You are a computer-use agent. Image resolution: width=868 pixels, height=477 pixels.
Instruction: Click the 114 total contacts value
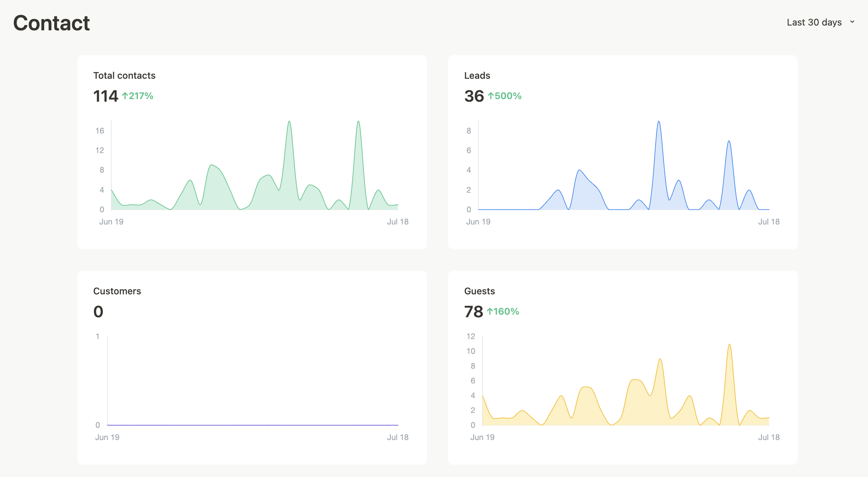pos(105,96)
